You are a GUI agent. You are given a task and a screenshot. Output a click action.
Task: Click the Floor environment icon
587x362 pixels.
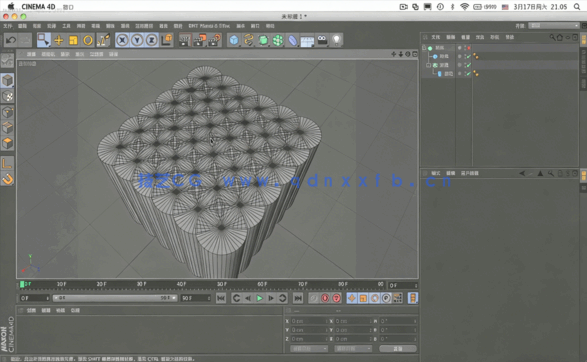[307, 41]
